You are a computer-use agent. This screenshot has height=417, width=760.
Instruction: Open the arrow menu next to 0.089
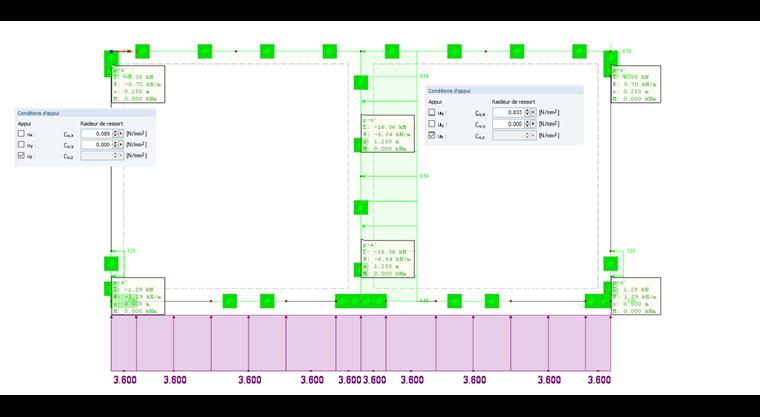[x=121, y=134]
